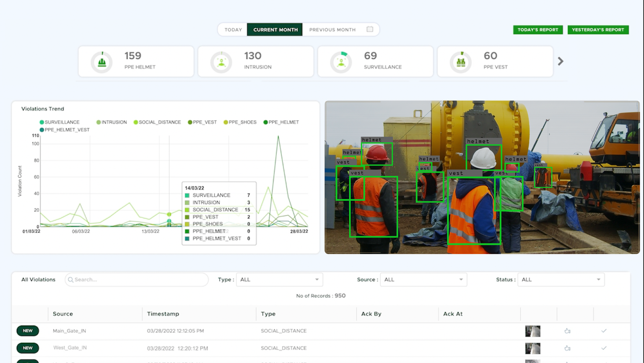The width and height of the screenshot is (644, 363).
Task: Click the Main_Gate_IN violation snapshot thumbnail
Action: tap(532, 331)
